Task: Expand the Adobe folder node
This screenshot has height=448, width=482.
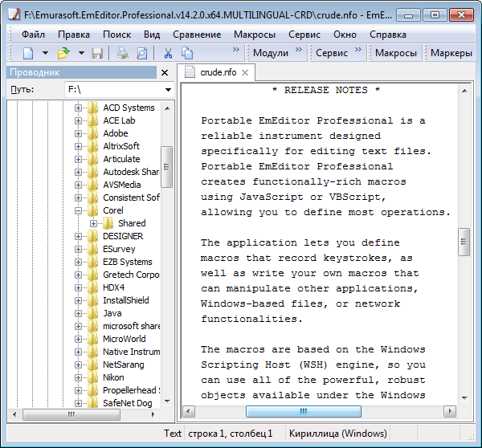Action: (79, 133)
